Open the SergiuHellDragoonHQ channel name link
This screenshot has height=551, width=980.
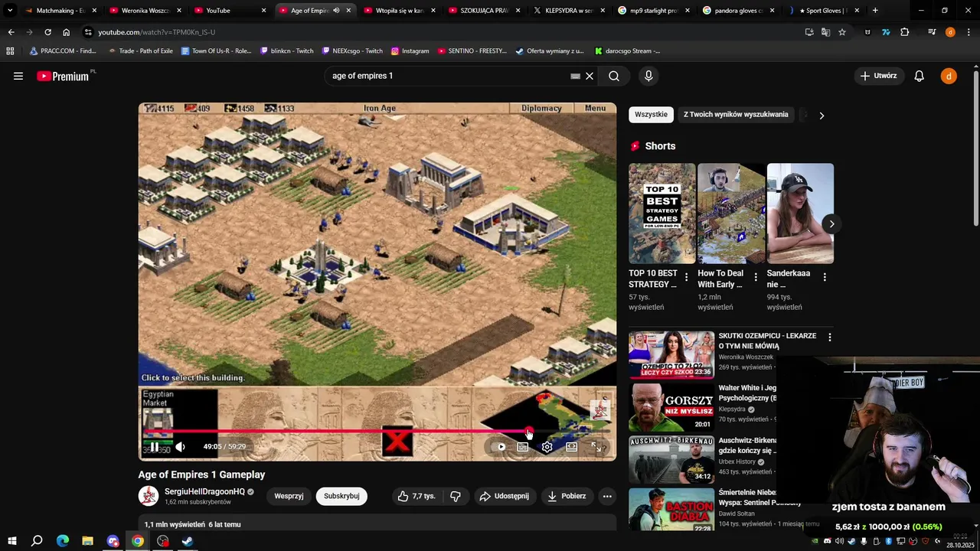(204, 491)
